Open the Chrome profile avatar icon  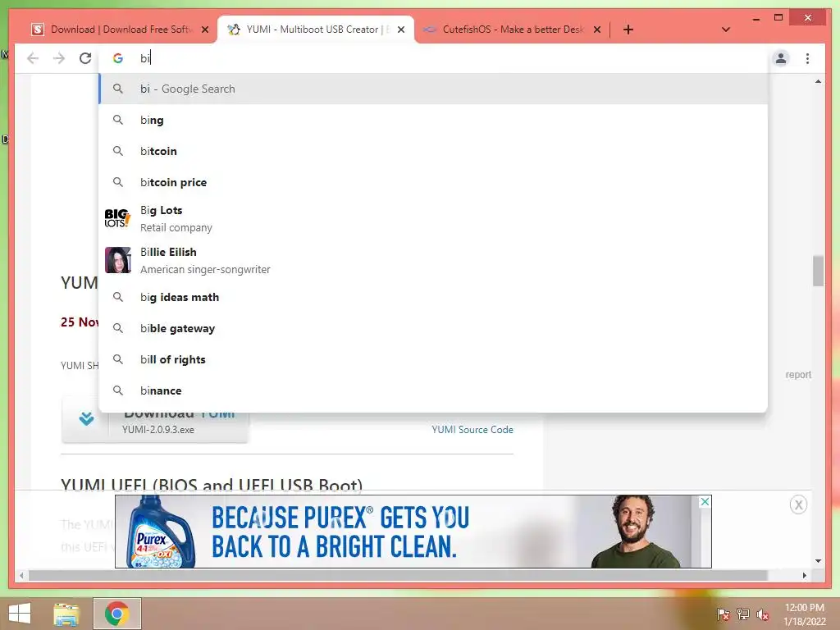pos(781,58)
